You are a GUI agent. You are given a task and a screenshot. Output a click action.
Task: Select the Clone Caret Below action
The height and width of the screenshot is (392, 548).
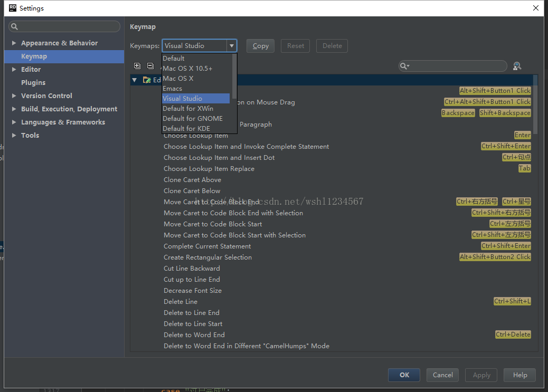pos(192,191)
